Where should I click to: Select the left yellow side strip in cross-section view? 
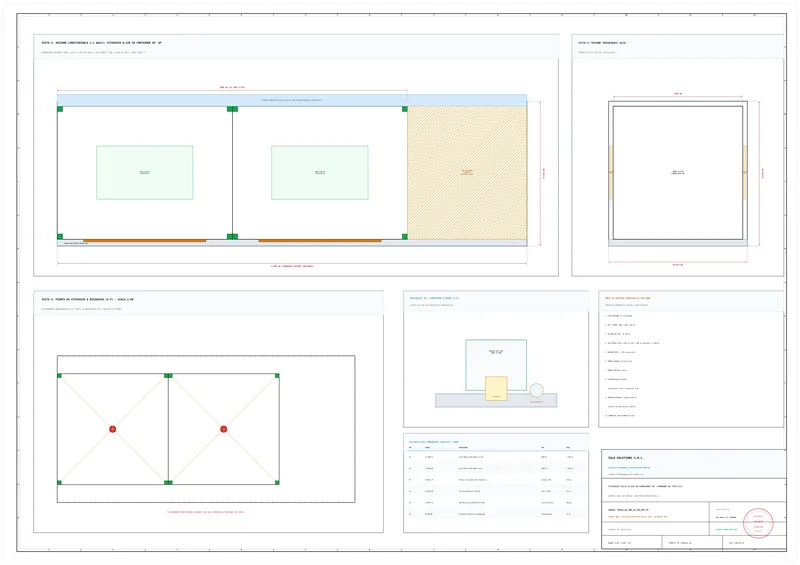611,173
